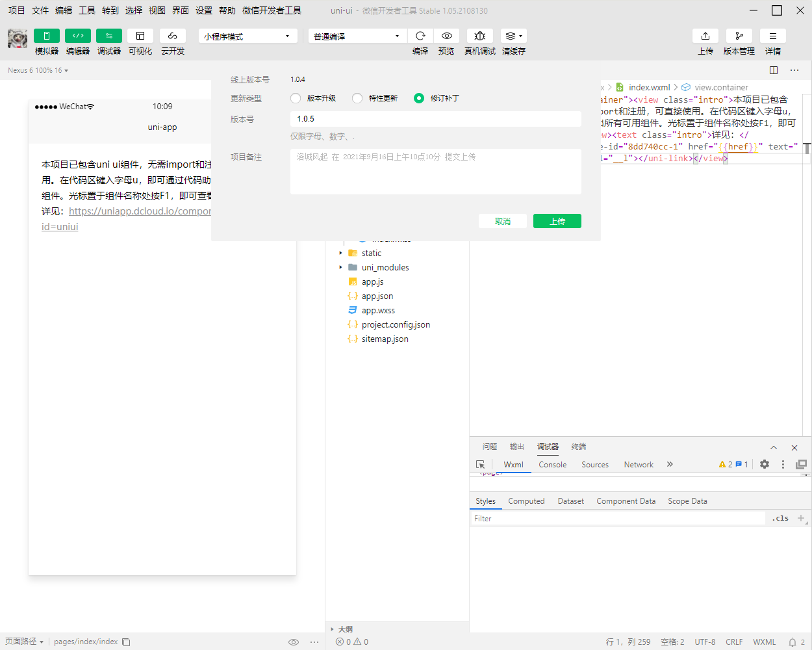Toggle the .cls class editor
Viewport: 812px width, 650px height.
click(x=780, y=518)
